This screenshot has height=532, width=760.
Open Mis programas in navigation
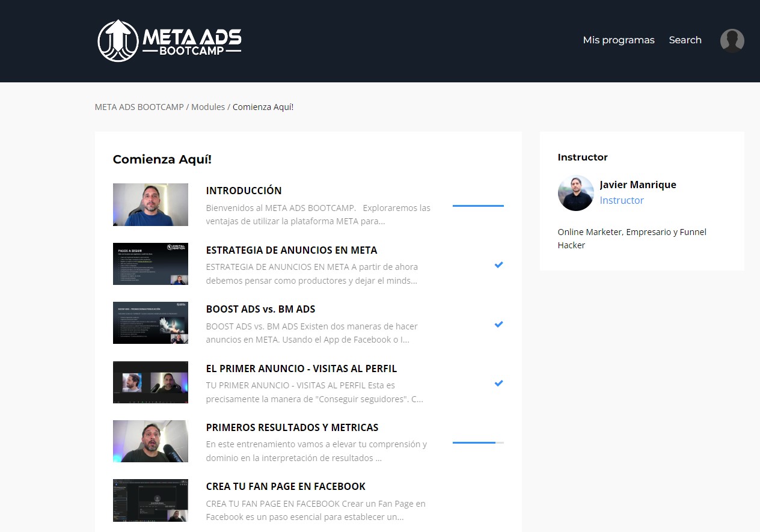[x=619, y=40]
